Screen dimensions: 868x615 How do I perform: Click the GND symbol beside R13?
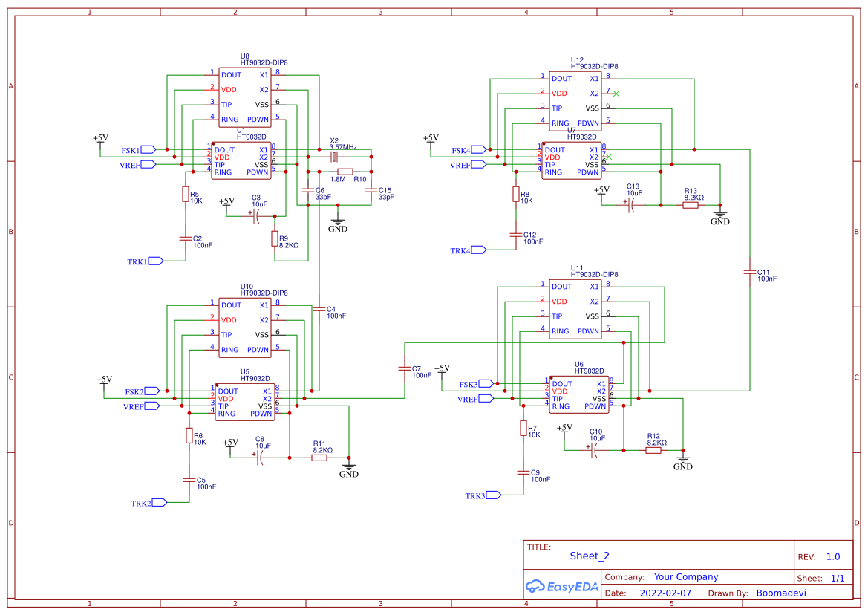(x=719, y=214)
